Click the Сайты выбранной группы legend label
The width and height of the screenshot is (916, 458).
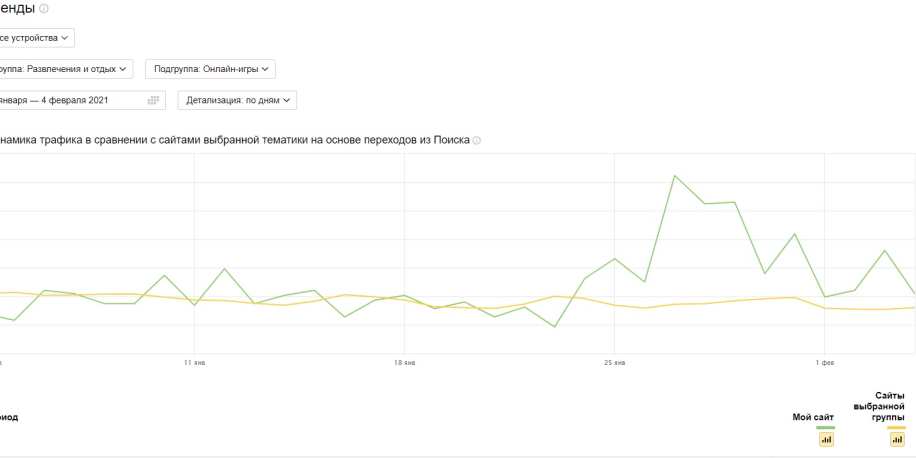(879, 407)
